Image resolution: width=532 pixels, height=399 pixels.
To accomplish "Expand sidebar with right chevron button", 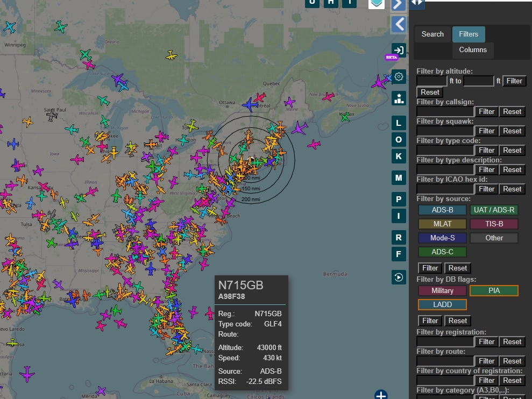I will click(399, 4).
